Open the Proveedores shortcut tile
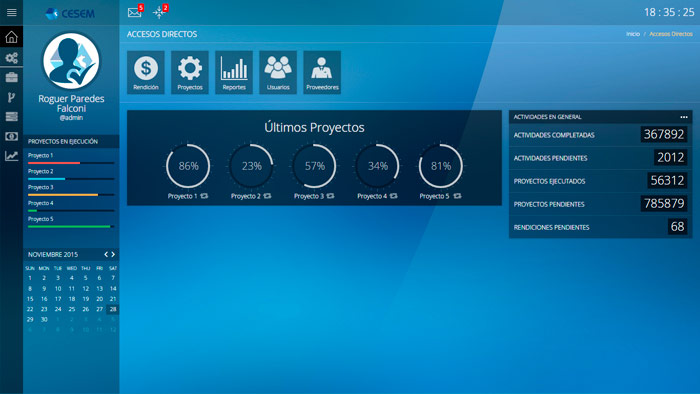 coord(322,72)
